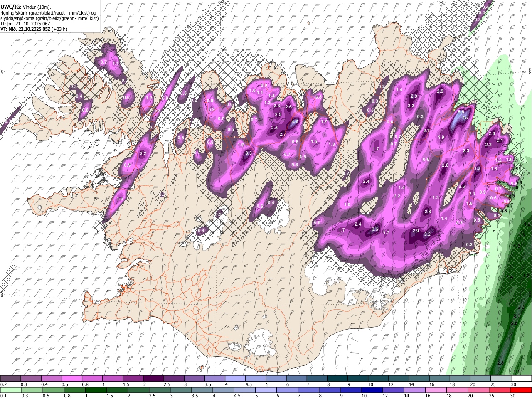Select the bright pink snow swatch at 0.5
The image size is (532, 399).
click(x=71, y=378)
